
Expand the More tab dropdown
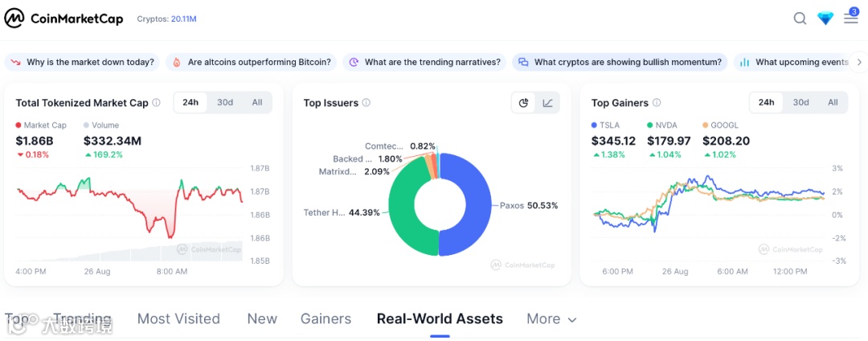[551, 318]
